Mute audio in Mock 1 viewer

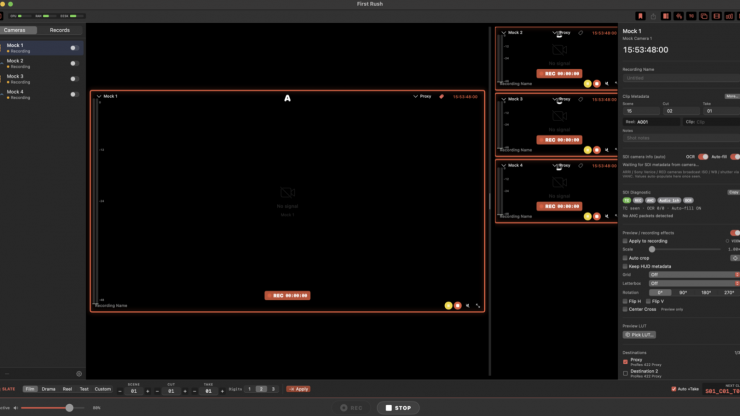click(x=468, y=306)
